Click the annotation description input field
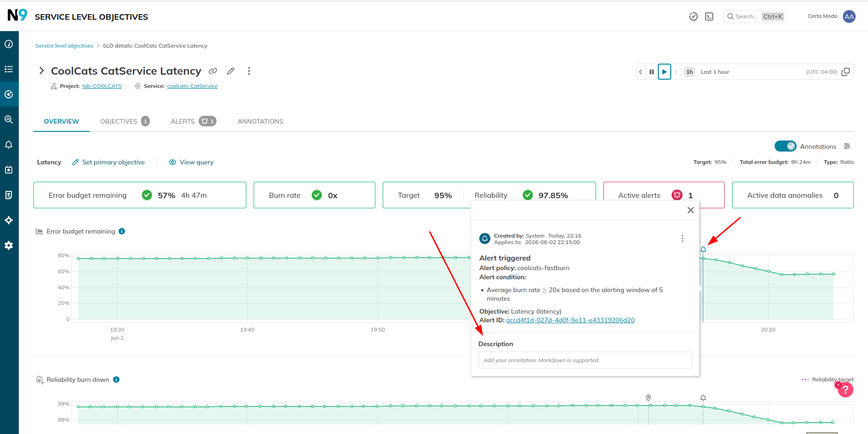868x434 pixels. point(585,360)
